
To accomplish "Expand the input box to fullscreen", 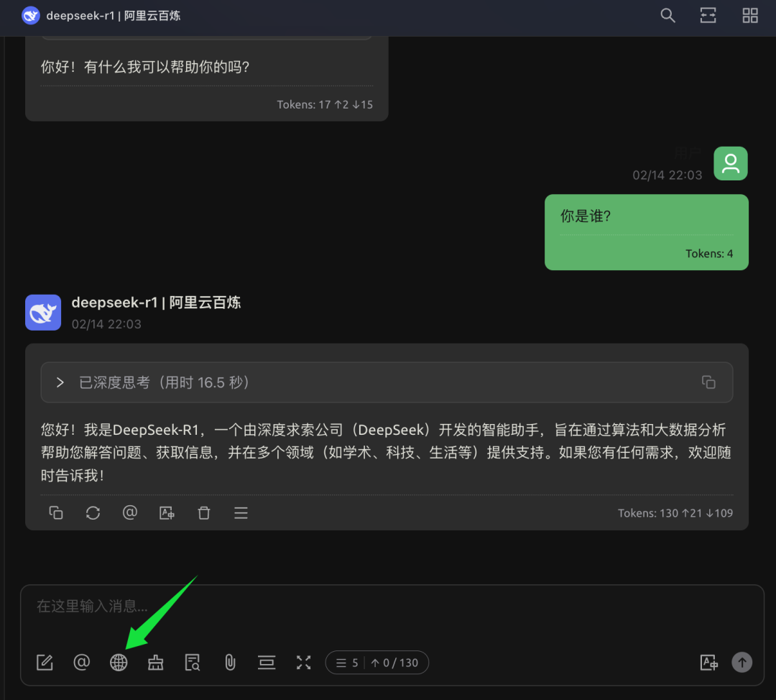I will coord(303,663).
